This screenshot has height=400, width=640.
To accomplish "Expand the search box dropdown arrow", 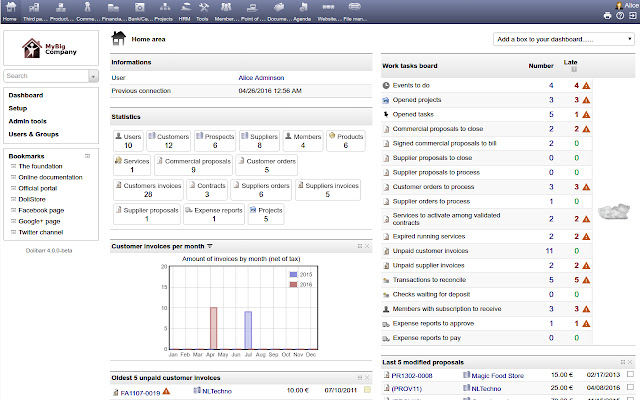I will click(x=91, y=75).
